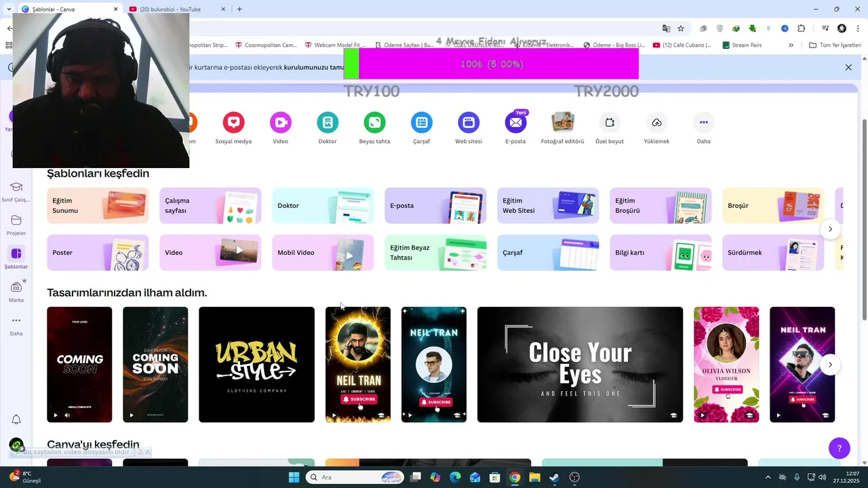
Task: Open the taskbar volume icon
Action: (822, 477)
